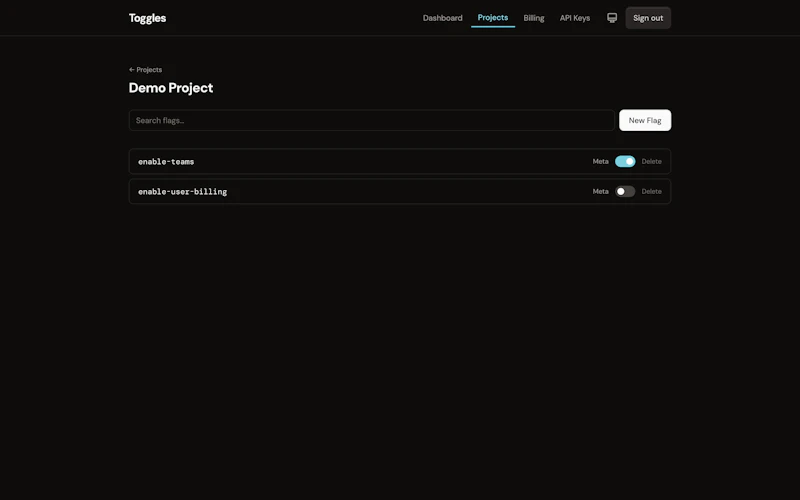Select the enable-user-billing flag name
800x500 pixels.
[x=183, y=192]
